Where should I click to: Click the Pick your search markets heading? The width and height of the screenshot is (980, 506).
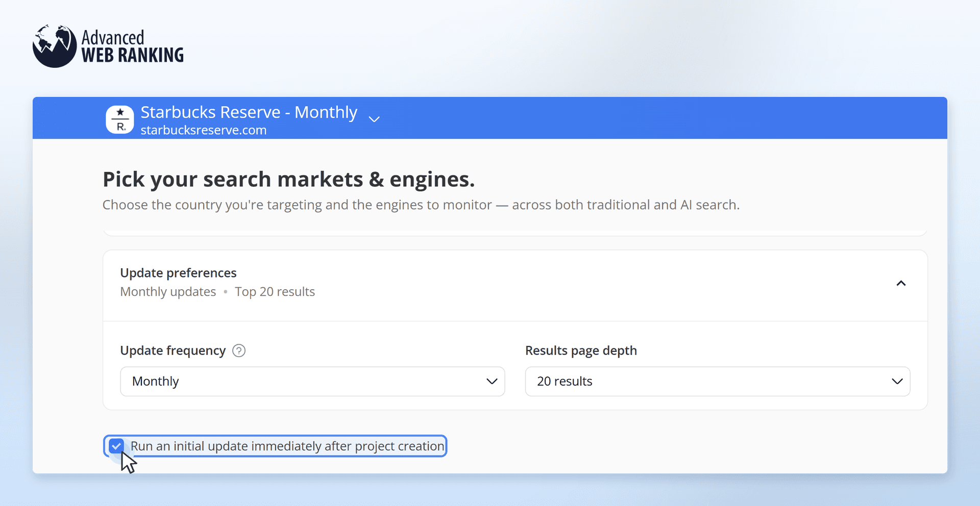click(289, 180)
